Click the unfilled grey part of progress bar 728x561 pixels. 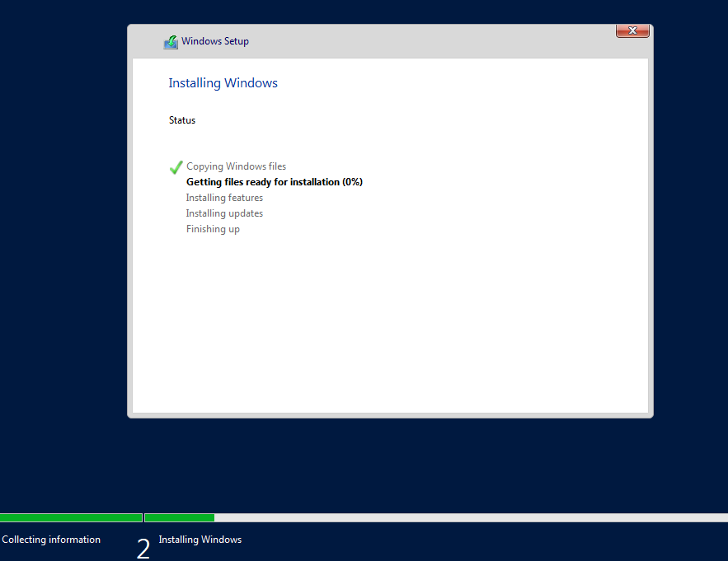[470, 517]
